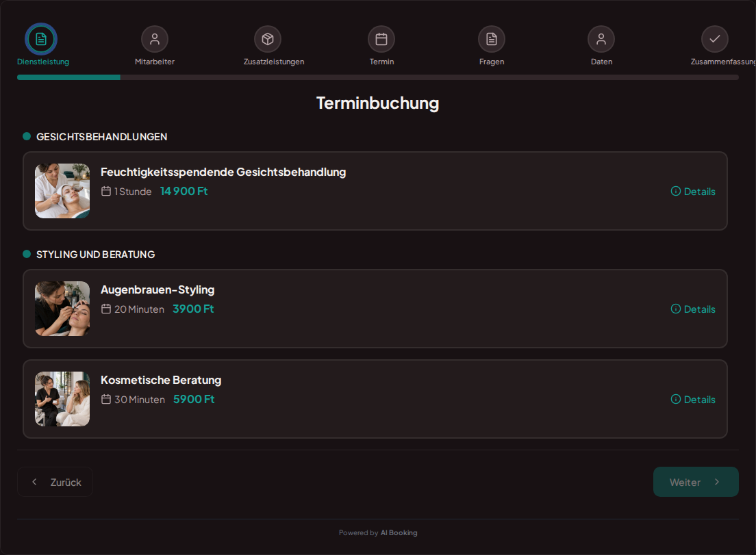This screenshot has width=756, height=555.
Task: Click the right chevron in Weiter
Action: (x=717, y=482)
